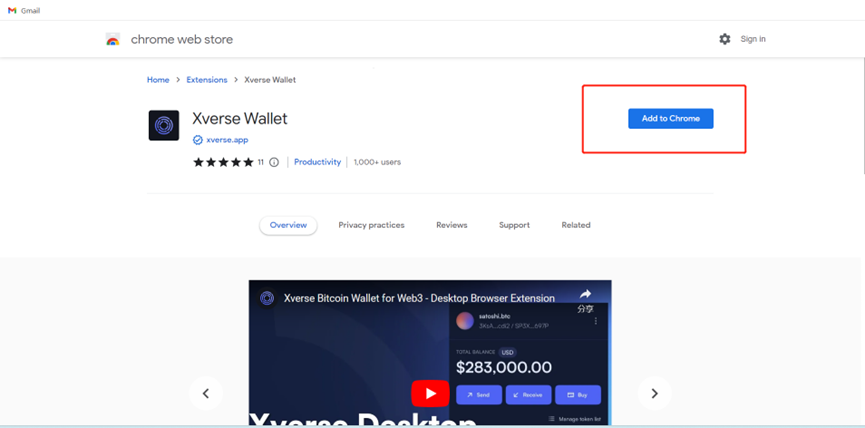
Task: Play the Xverse YouTube video
Action: 430,393
